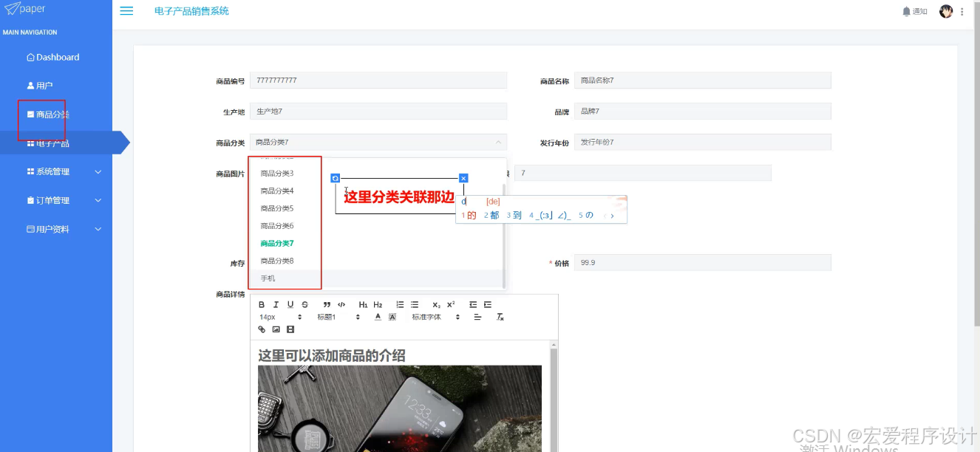Click the 商品名称 input field
980x452 pixels.
point(703,80)
